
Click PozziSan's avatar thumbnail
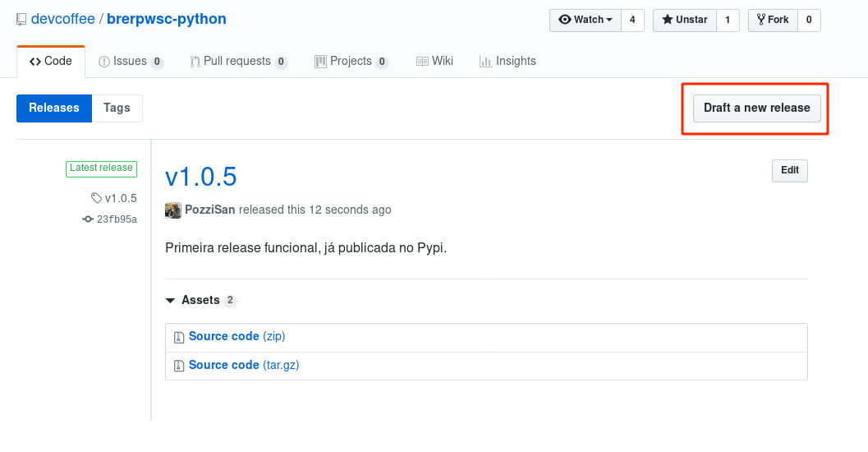173,210
